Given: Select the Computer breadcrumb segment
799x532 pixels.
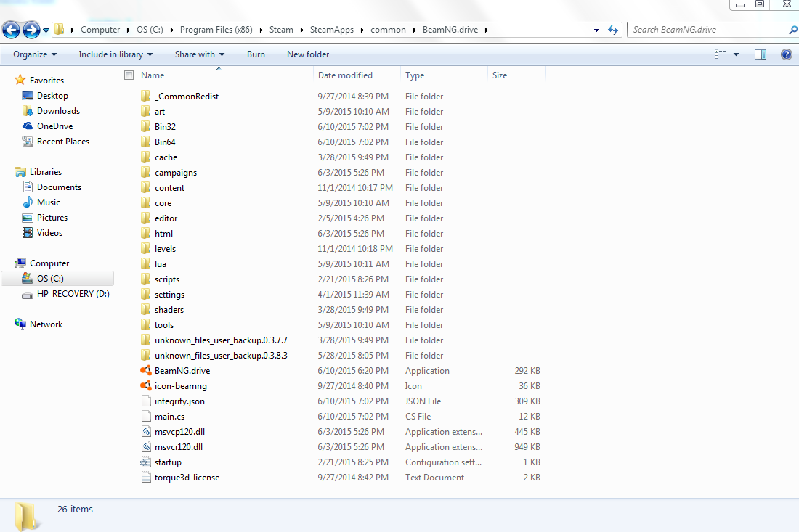Looking at the screenshot, I should click(x=100, y=30).
